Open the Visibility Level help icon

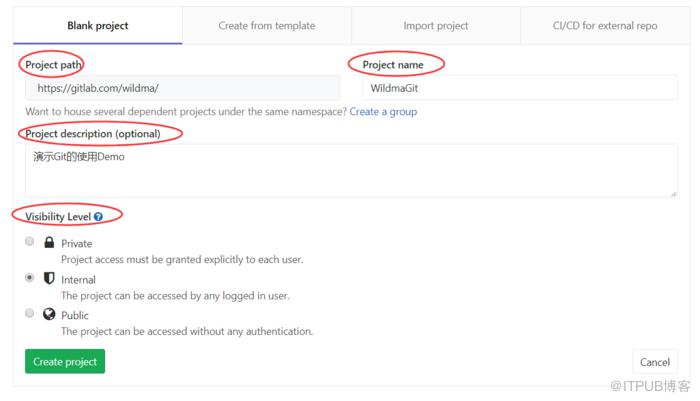click(x=98, y=217)
